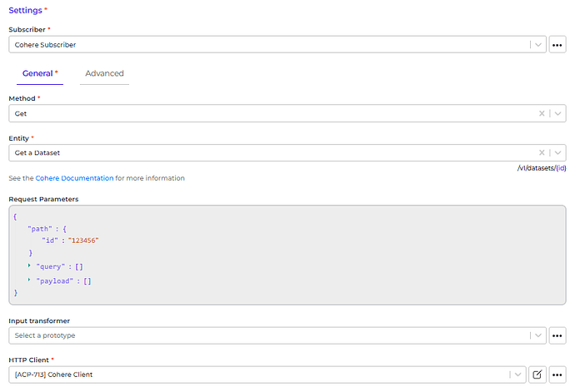This screenshot has height=392, width=575.
Task: Click the Settings heading
Action: coord(25,10)
